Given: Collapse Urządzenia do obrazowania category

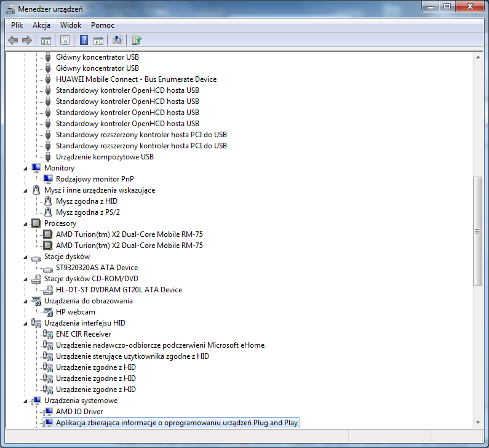Looking at the screenshot, I should [26, 302].
